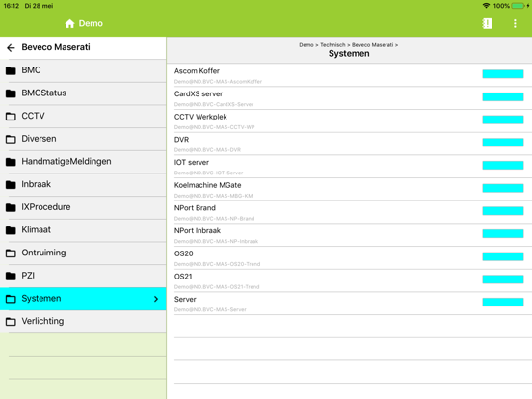Tap the home icon beside Demo
The width and height of the screenshot is (532, 399).
(x=69, y=23)
